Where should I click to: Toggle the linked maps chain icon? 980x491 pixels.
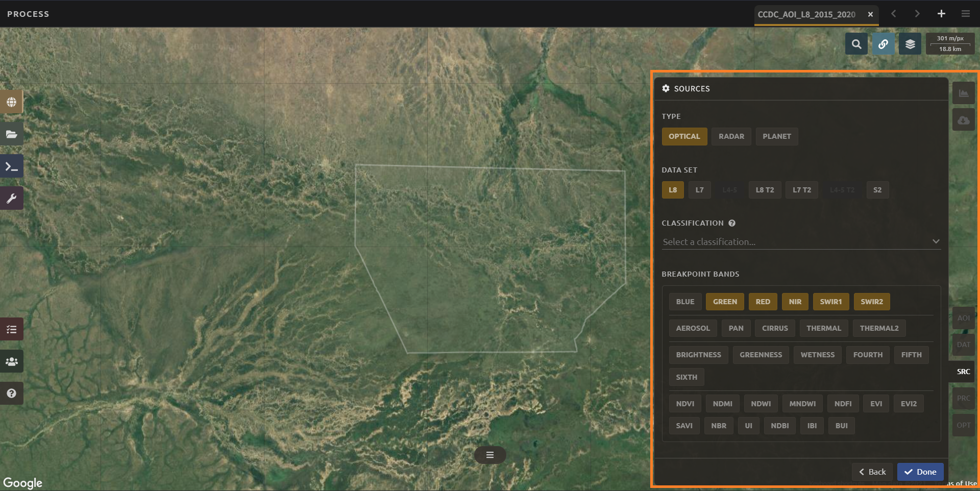pyautogui.click(x=883, y=44)
